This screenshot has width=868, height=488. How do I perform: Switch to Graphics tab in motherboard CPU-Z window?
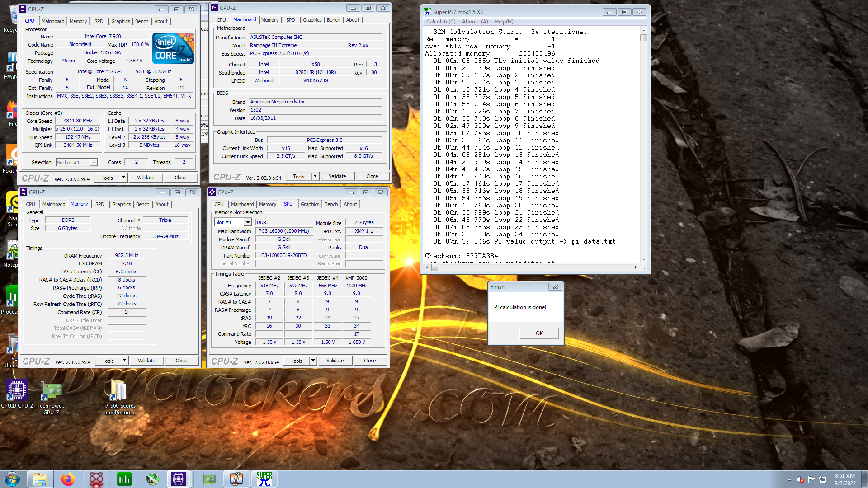point(312,20)
